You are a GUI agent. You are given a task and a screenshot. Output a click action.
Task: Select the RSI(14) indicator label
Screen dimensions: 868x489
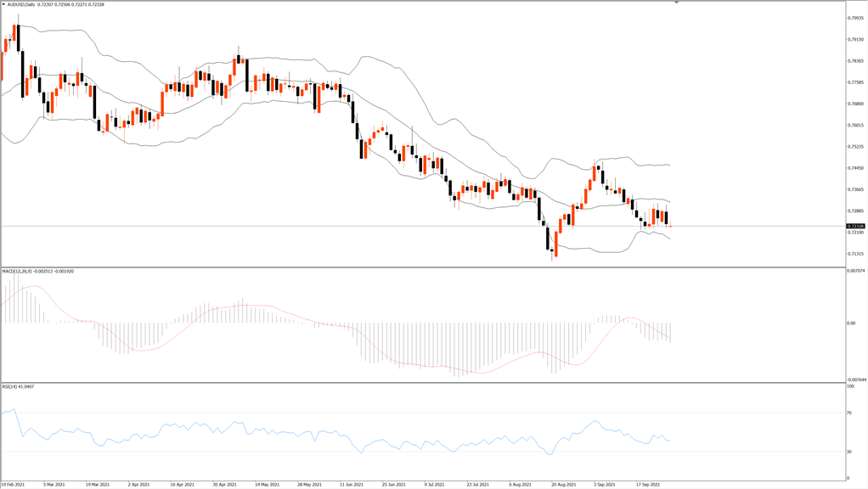coord(9,386)
